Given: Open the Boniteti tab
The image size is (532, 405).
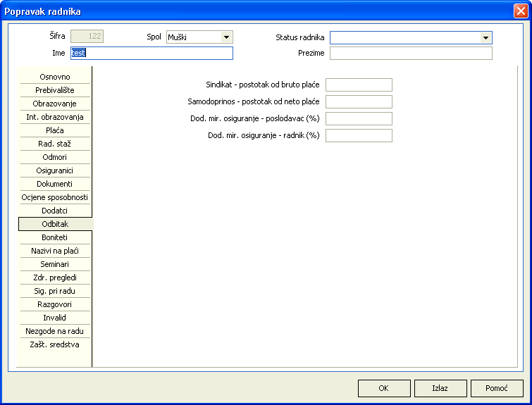Looking at the screenshot, I should 54,237.
